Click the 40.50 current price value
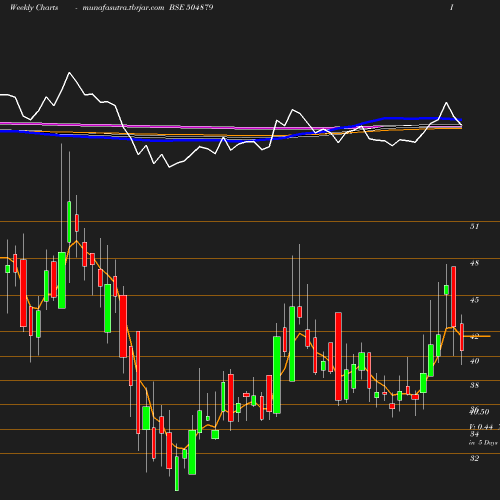The height and width of the screenshot is (500, 500). [x=479, y=412]
